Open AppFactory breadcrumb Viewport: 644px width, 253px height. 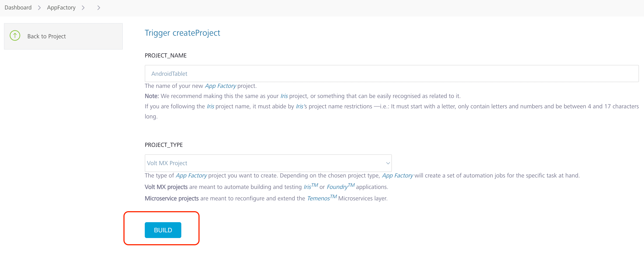(x=61, y=7)
